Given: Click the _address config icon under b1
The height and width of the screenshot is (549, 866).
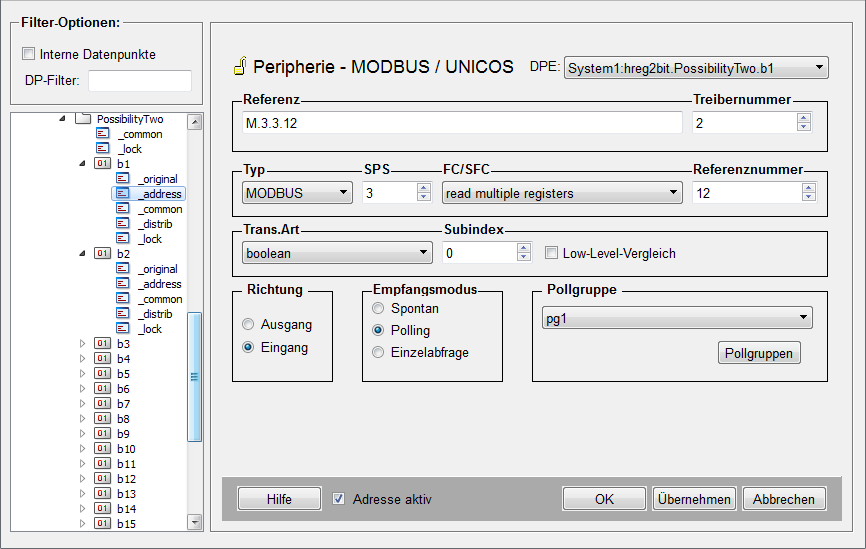Looking at the screenshot, I should click(123, 193).
